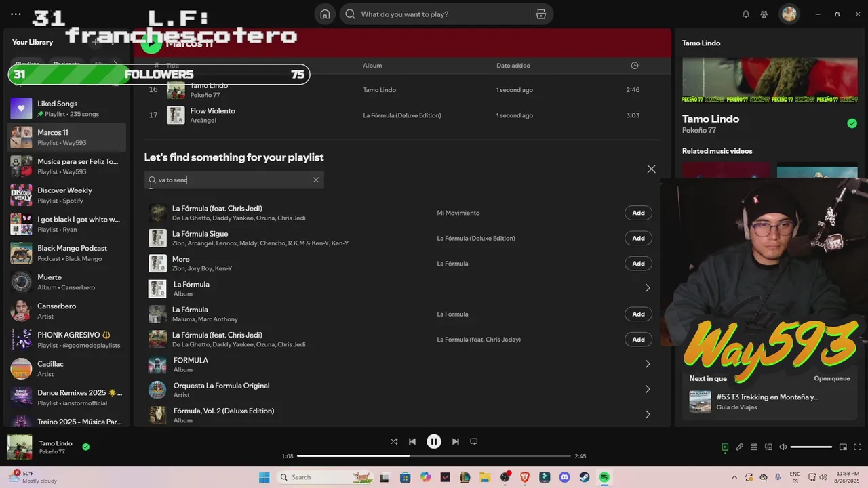The height and width of the screenshot is (488, 868).
Task: Adjust the volume slider
Action: point(811,447)
